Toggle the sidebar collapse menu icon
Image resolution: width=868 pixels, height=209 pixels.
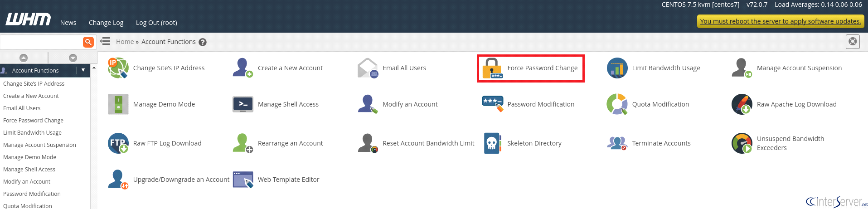coord(106,41)
